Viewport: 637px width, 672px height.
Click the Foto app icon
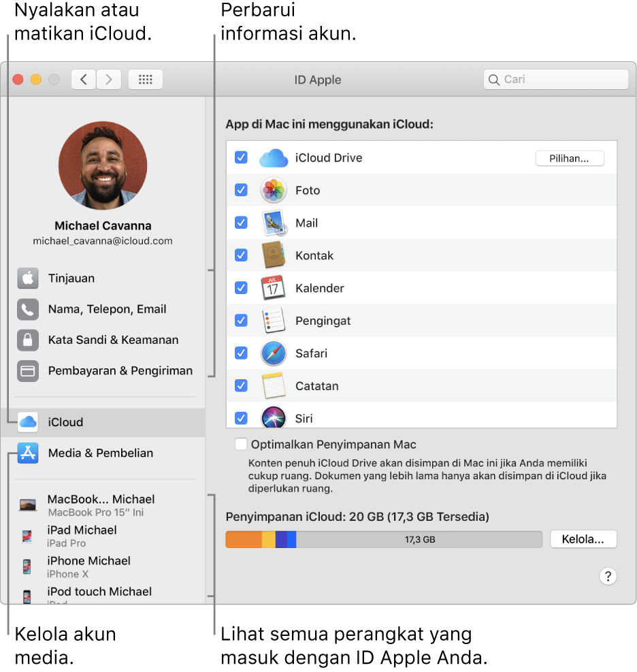pyautogui.click(x=274, y=190)
